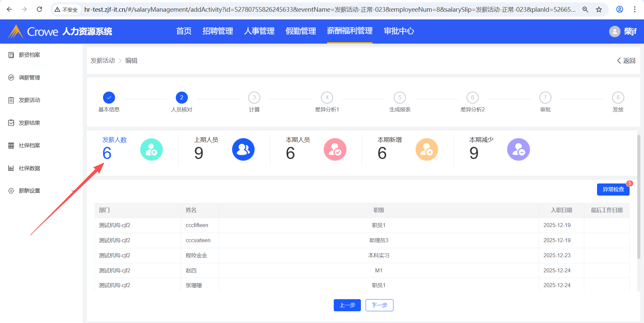
Task: Open 薪资档案 in the sidebar
Action: click(x=29, y=55)
